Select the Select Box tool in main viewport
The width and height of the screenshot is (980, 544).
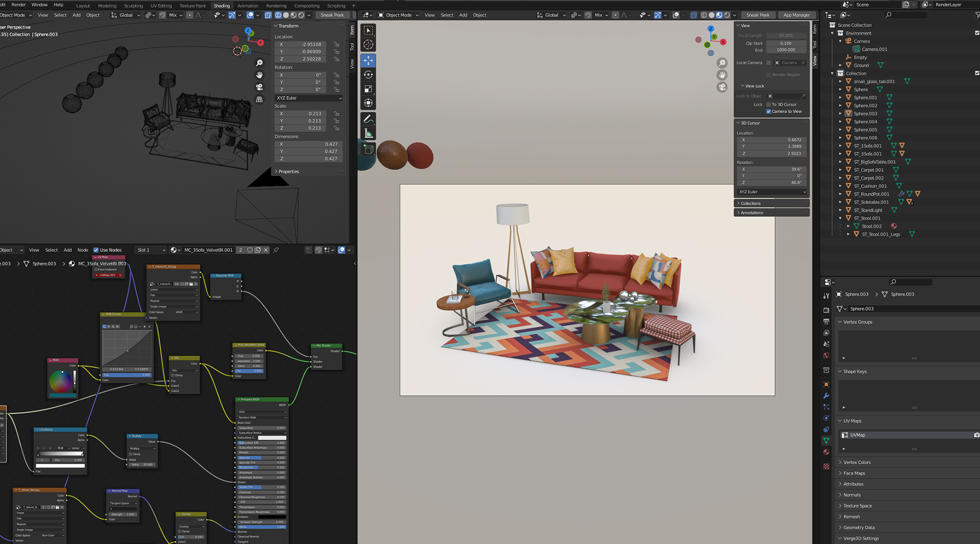pos(368,31)
